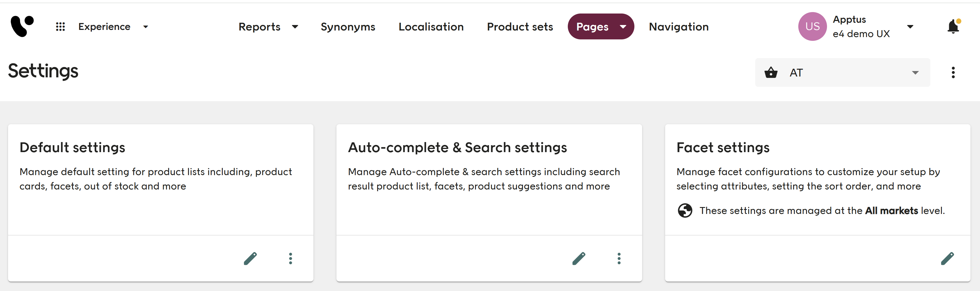980x291 pixels.
Task: Expand the Reports menu
Action: (x=268, y=27)
